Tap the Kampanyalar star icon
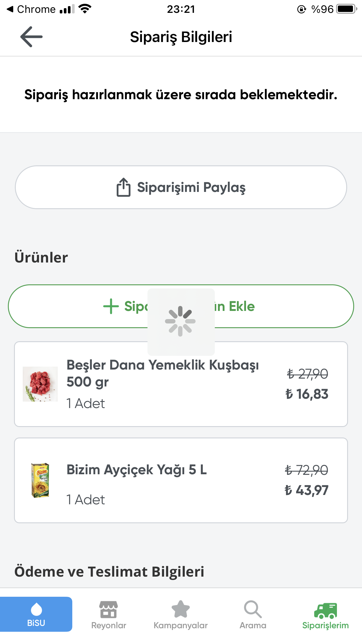 tap(181, 609)
